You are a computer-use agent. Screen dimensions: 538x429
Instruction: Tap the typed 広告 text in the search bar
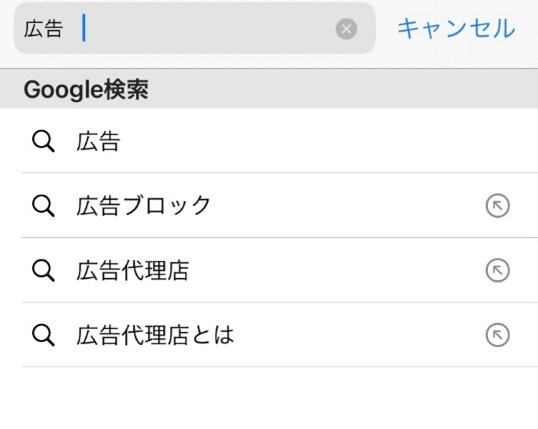tap(44, 29)
